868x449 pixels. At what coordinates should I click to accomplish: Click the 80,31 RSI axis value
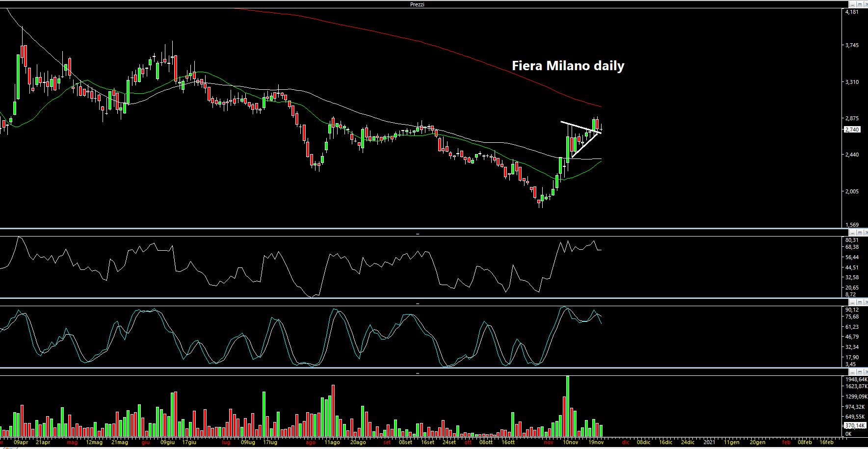click(852, 240)
